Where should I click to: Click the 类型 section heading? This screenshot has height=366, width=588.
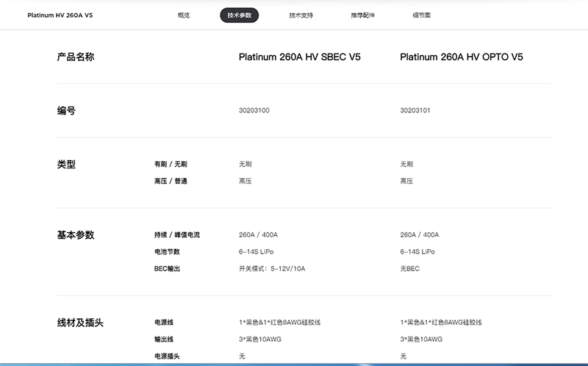(66, 164)
